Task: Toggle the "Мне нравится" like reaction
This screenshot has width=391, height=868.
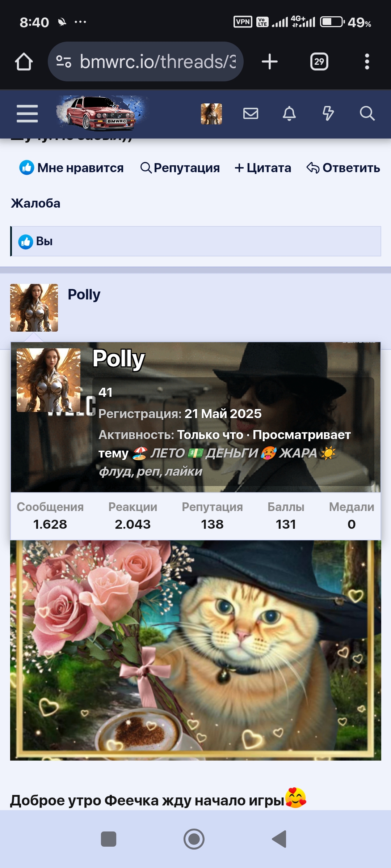Action: click(x=71, y=168)
